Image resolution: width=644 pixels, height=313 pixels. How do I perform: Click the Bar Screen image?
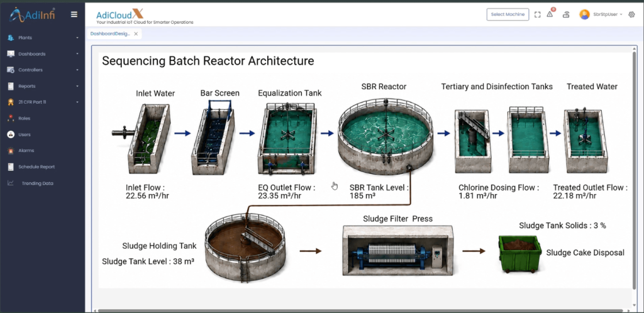[x=213, y=138]
